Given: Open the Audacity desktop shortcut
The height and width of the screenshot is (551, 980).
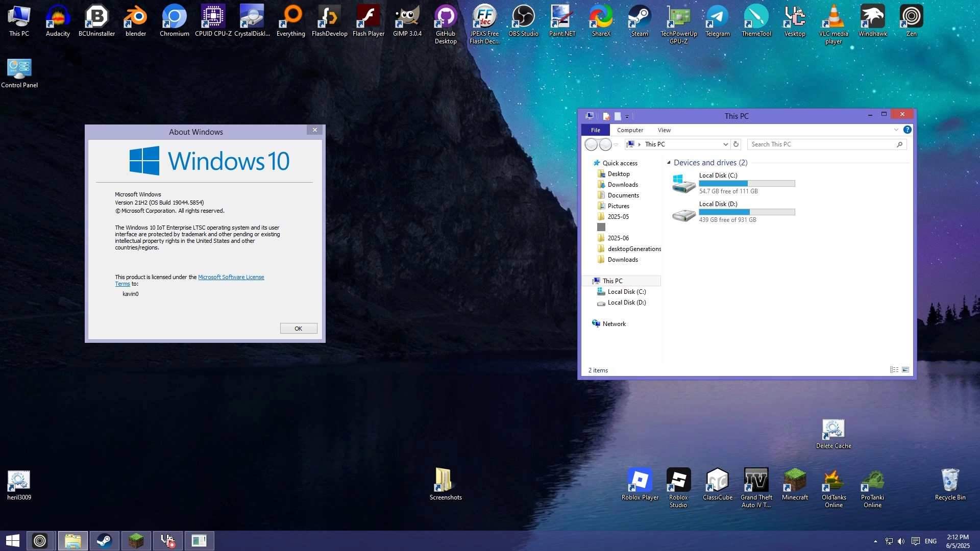Looking at the screenshot, I should pos(58,21).
